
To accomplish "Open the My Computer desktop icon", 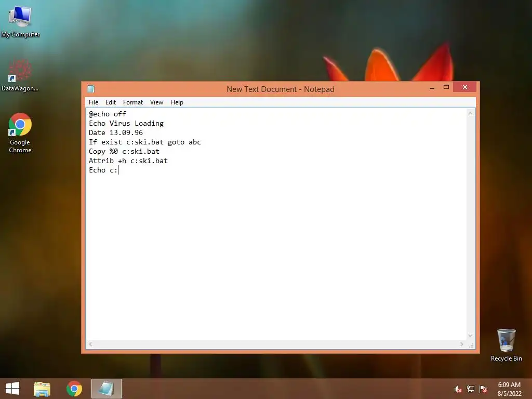I will [20, 21].
